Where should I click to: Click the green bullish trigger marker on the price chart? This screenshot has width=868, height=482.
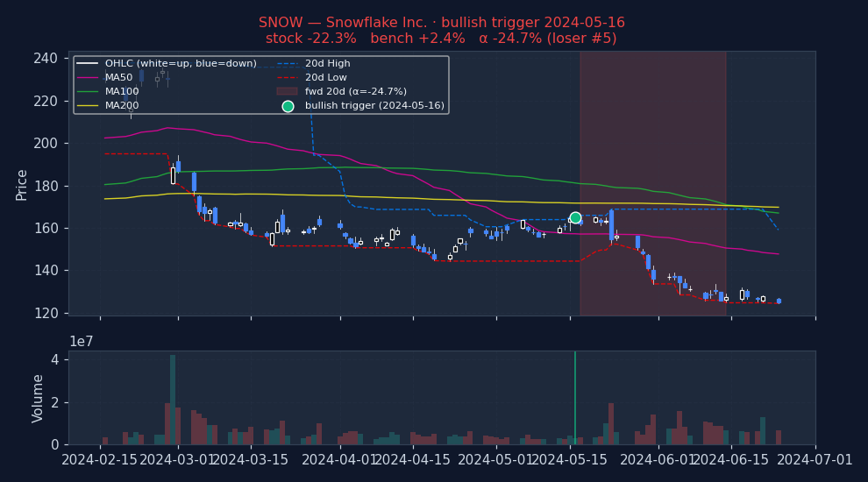pyautogui.click(x=575, y=217)
